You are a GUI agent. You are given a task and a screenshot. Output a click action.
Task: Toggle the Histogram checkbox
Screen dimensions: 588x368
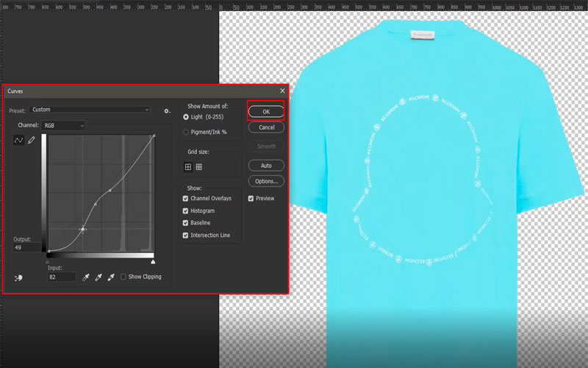185,211
